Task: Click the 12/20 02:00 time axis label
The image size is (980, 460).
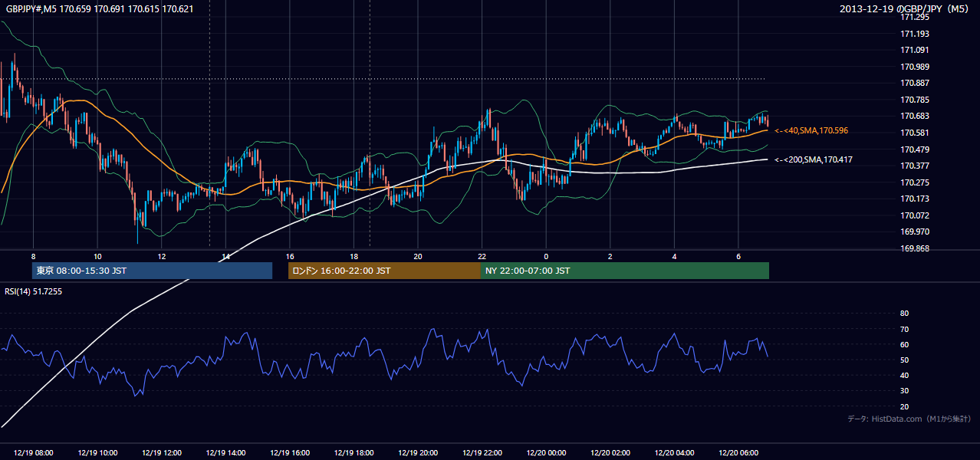Action: (610, 453)
